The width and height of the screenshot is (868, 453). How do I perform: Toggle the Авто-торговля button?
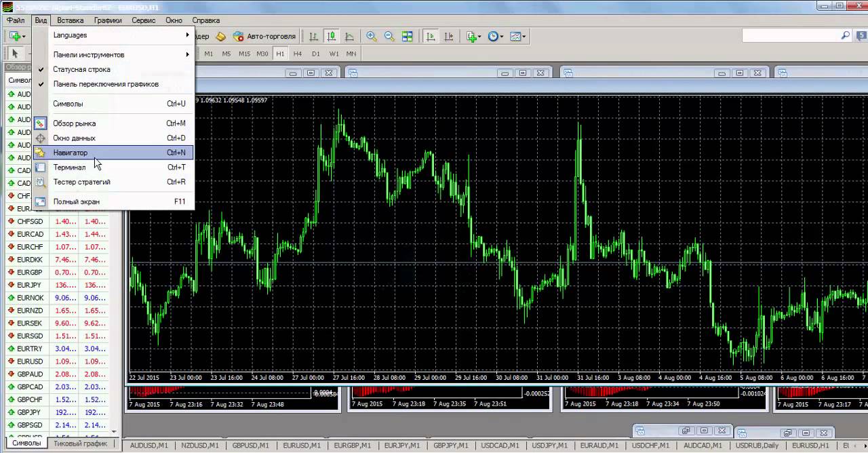tap(264, 36)
